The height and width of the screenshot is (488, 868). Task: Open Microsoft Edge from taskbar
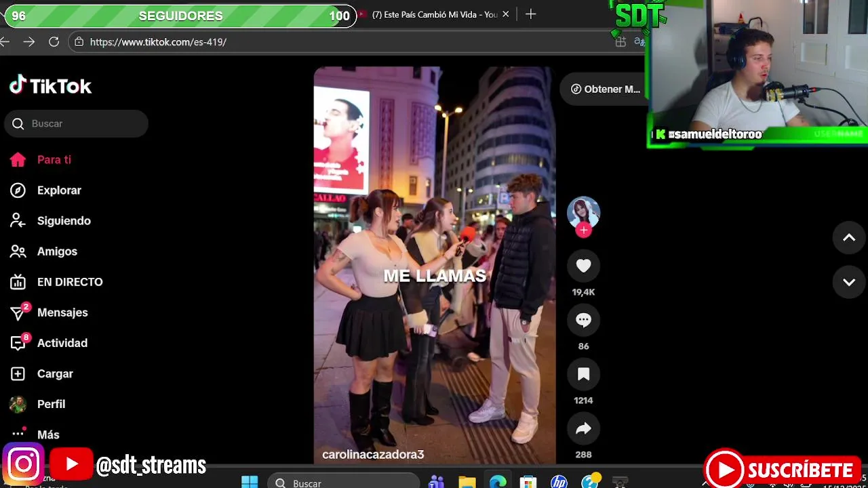pyautogui.click(x=498, y=482)
